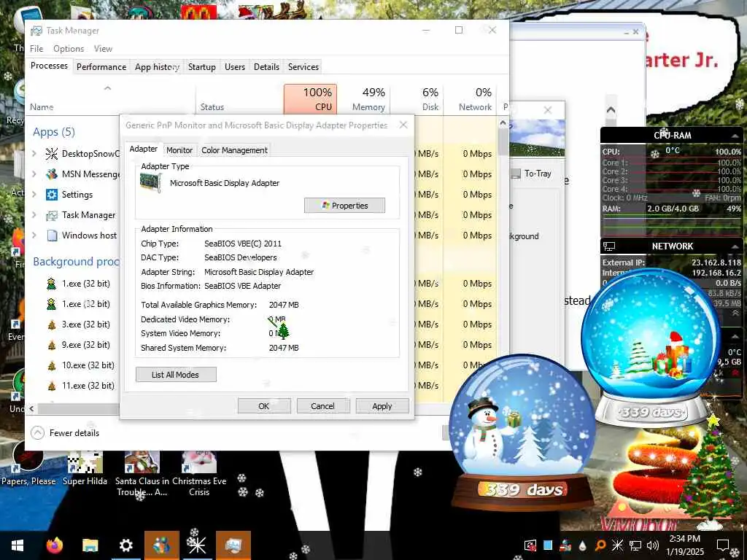Sort processes by the CPU column
This screenshot has height=560, width=747.
point(310,99)
